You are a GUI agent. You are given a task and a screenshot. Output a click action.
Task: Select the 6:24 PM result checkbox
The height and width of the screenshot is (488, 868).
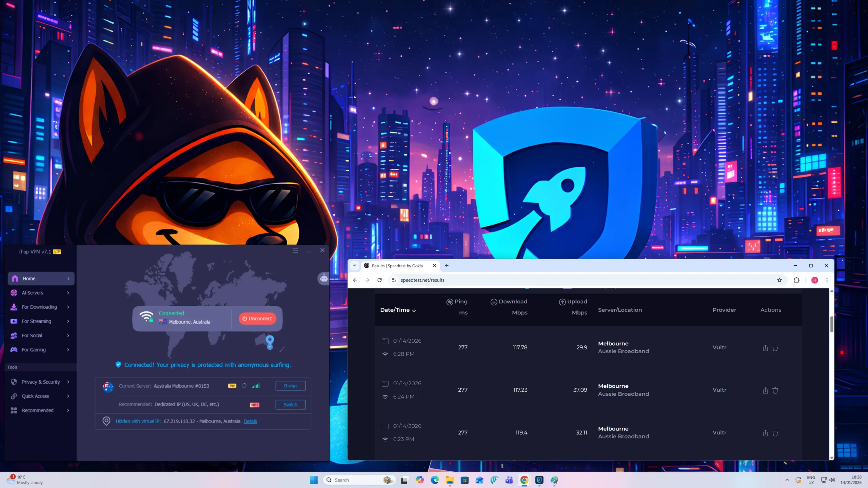385,384
